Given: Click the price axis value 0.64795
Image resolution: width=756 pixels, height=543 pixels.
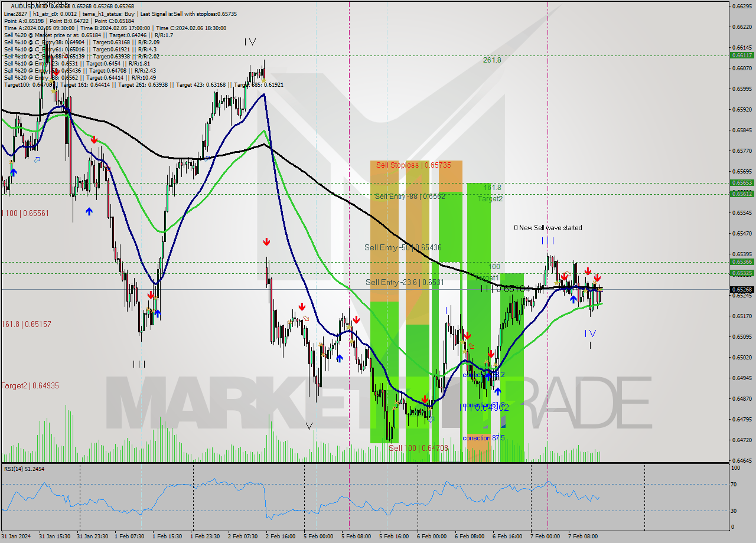Looking at the screenshot, I should point(742,419).
